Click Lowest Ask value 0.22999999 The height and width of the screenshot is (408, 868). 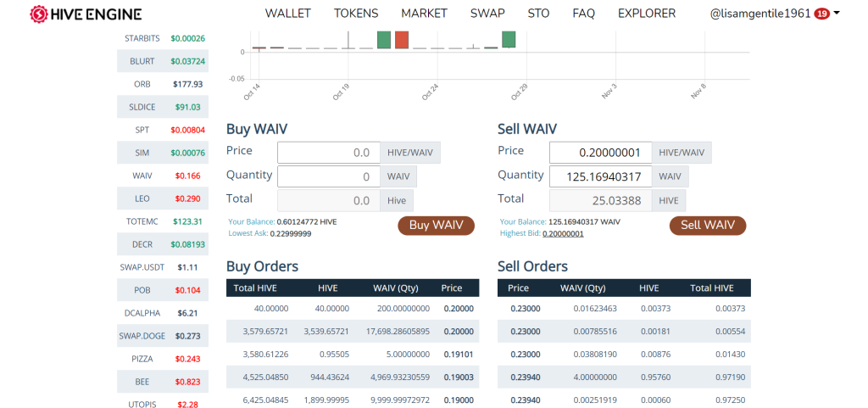pyautogui.click(x=291, y=233)
